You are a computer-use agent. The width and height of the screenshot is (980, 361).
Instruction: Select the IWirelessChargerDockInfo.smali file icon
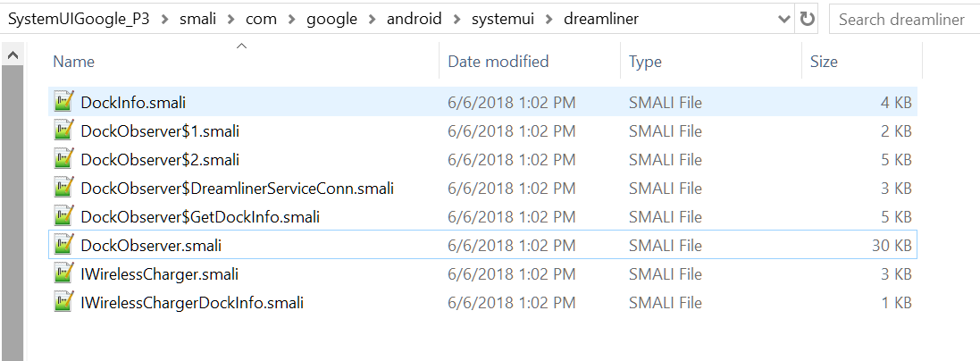pos(63,303)
